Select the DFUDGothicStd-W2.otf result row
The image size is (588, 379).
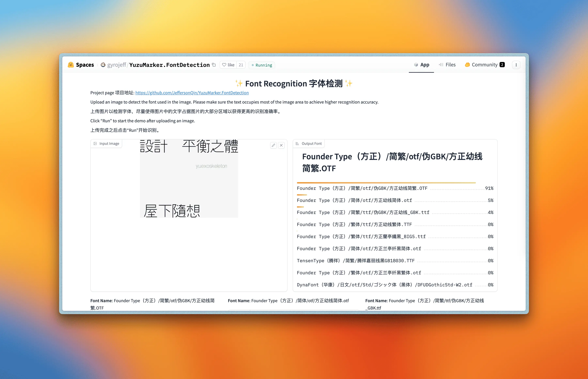pos(384,285)
